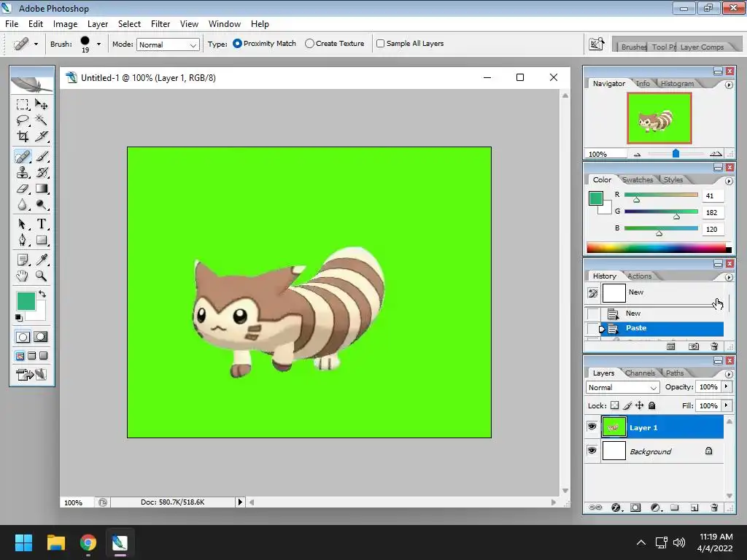Screen dimensions: 747x560
Task: Create new snapshot in History panel
Action: click(x=694, y=346)
